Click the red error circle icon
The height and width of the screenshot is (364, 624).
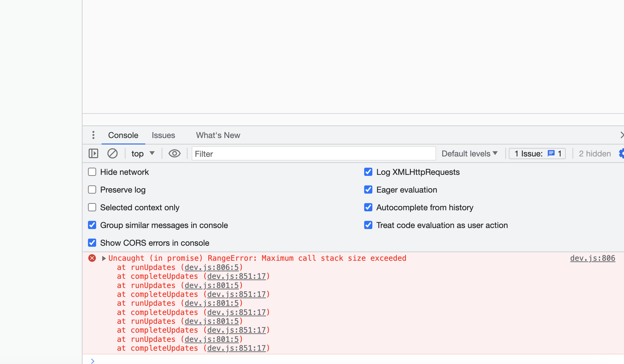pyautogui.click(x=92, y=258)
